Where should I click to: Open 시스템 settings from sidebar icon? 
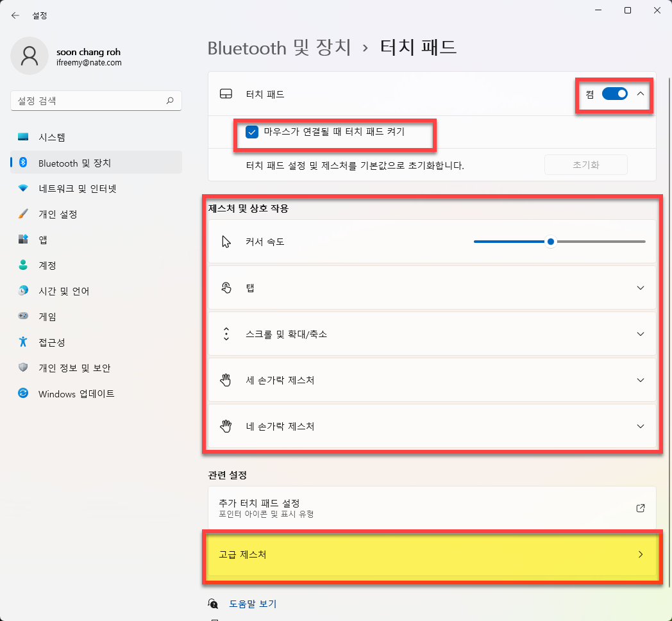point(22,137)
